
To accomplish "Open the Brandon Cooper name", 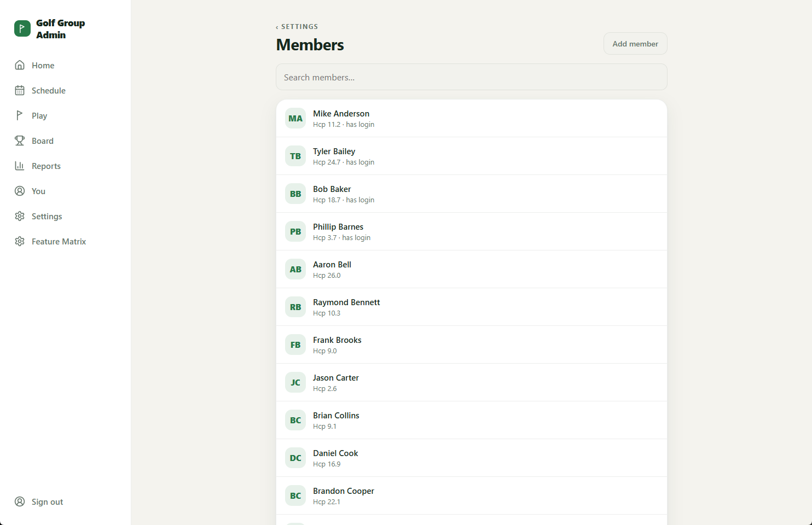I will pos(344,491).
